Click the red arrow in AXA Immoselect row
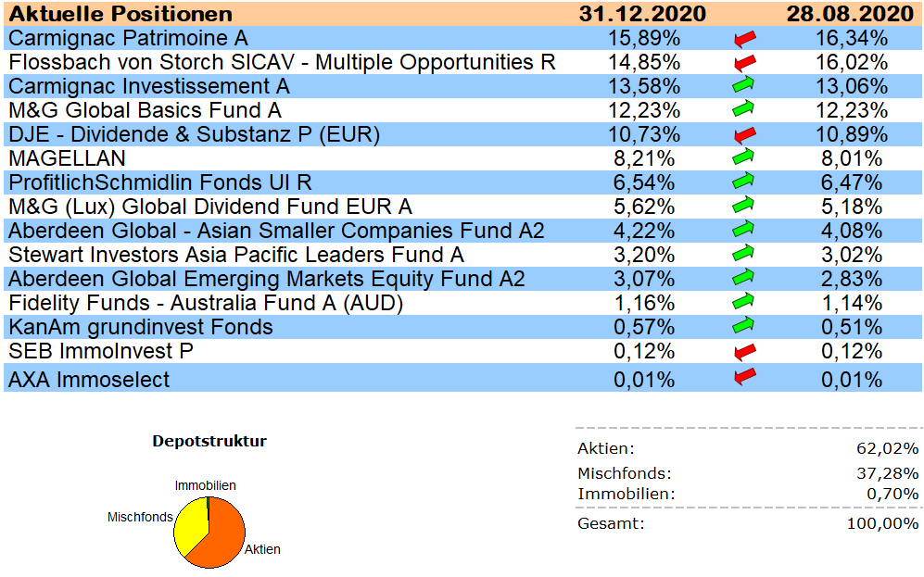924x577 pixels. tap(744, 377)
